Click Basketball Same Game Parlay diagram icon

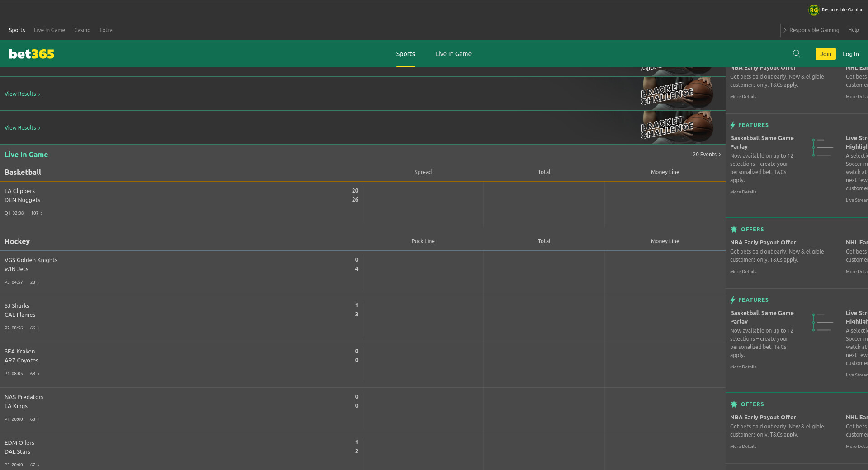click(822, 147)
